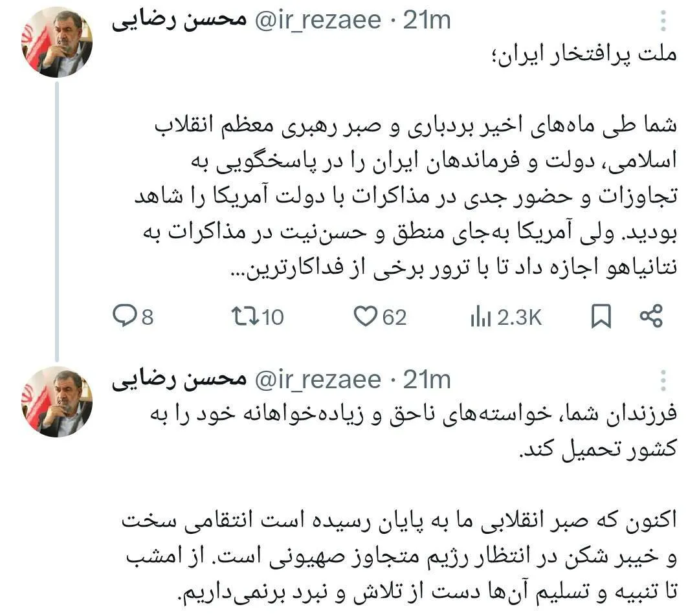Click the 21m timestamp on the first tweet
The width and height of the screenshot is (699, 616).
(x=427, y=21)
